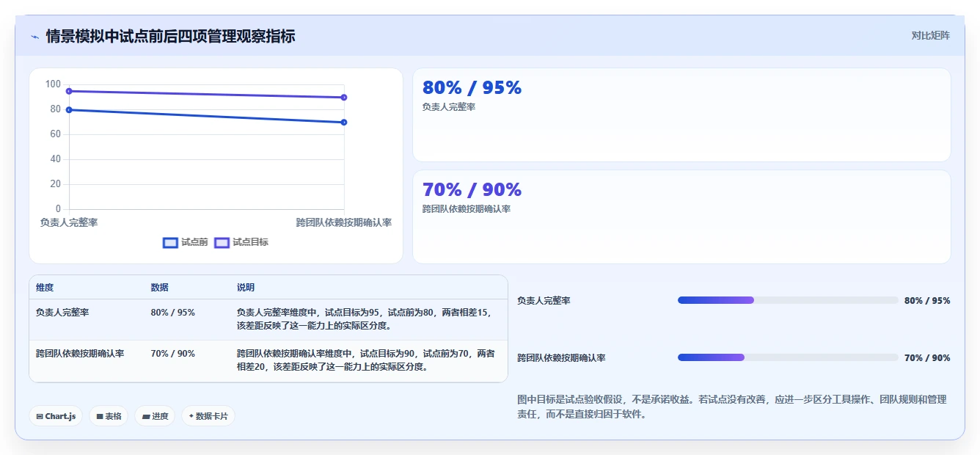The width and height of the screenshot is (980, 455).
Task: Click the 试点目标 point for 跨团队依赖按期确认率
Action: 344,98
